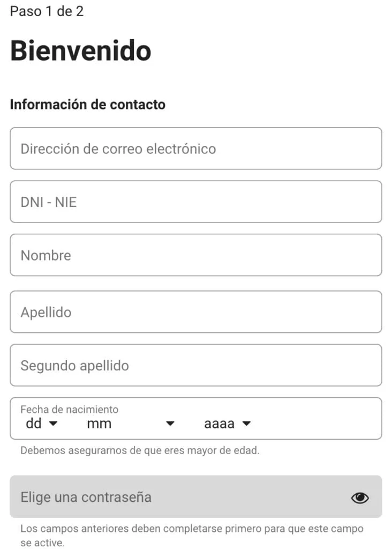Toggle password visibility eye icon
Image resolution: width=392 pixels, height=549 pixels.
[360, 498]
